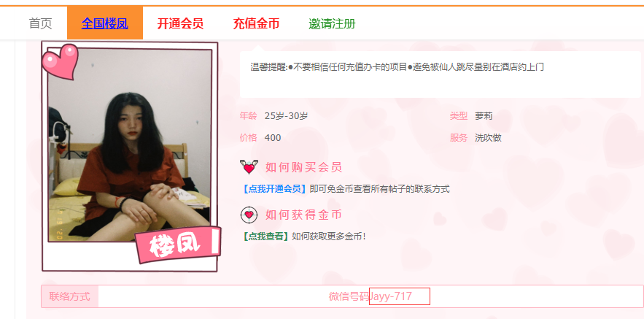This screenshot has width=644, height=319.
Task: Open the framed profile photo
Action: pyautogui.click(x=130, y=145)
